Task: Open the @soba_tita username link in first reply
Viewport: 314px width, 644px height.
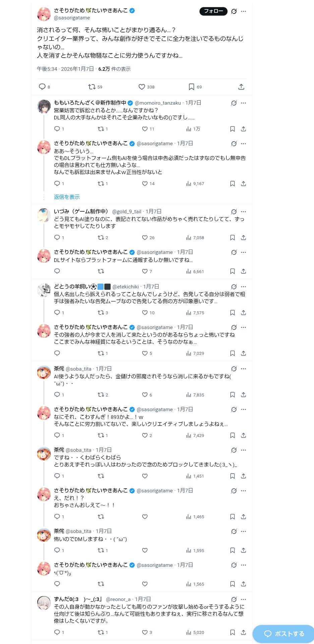Action: (x=78, y=369)
